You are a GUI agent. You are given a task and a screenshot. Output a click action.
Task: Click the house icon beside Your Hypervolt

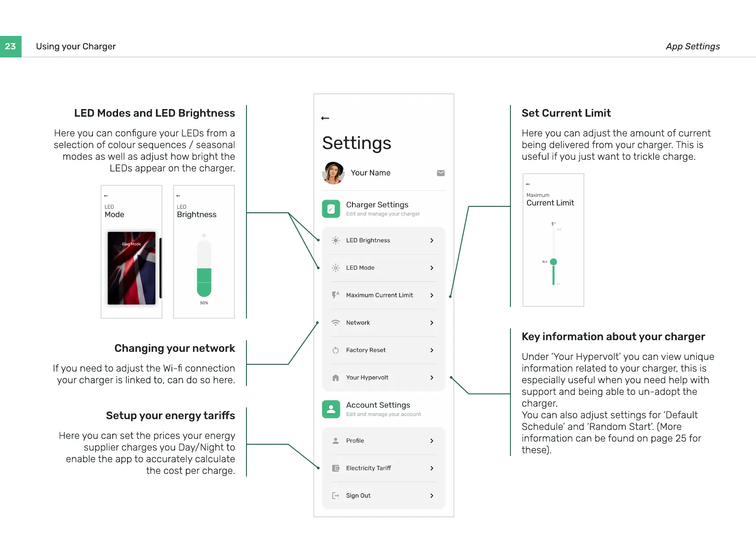click(x=335, y=378)
